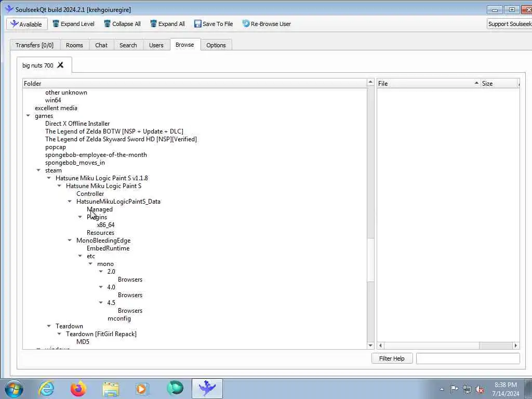Click Support Soulseek button
This screenshot has width=532, height=399.
tap(509, 24)
